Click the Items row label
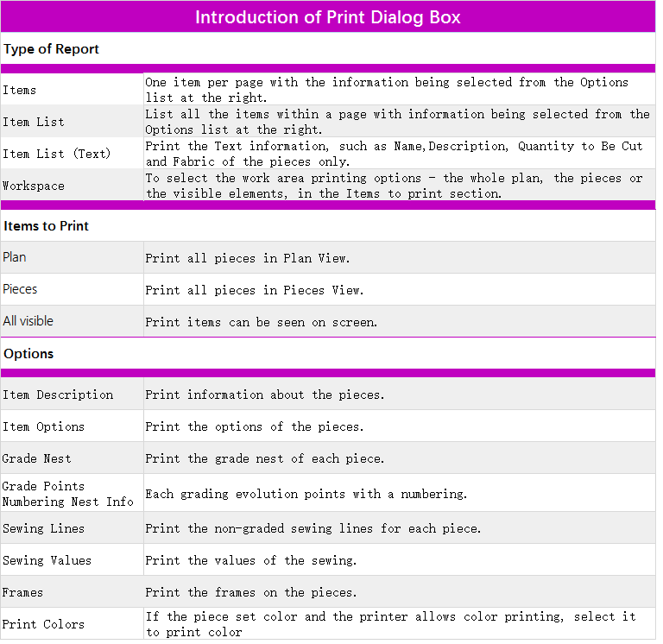Viewport: 663px width, 644px height. (20, 90)
